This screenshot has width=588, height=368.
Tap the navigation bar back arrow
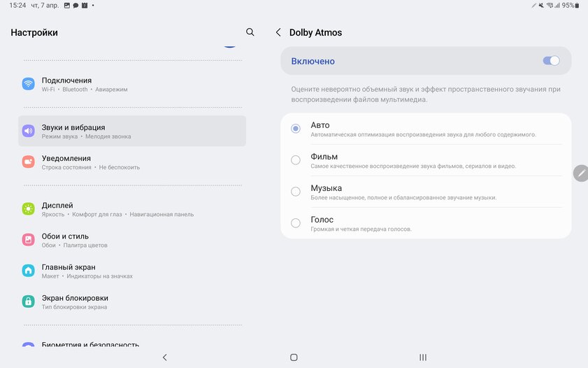click(x=164, y=358)
